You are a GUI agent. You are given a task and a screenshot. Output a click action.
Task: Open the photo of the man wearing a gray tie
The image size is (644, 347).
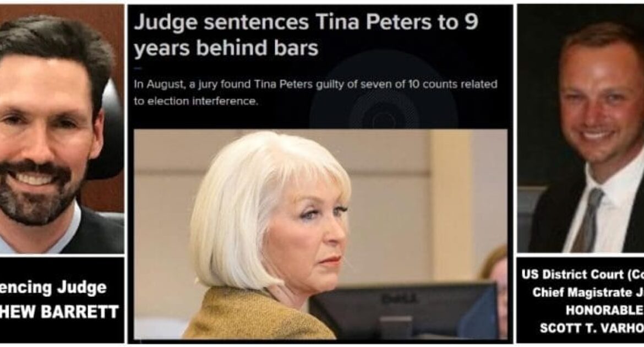pyautogui.click(x=580, y=128)
